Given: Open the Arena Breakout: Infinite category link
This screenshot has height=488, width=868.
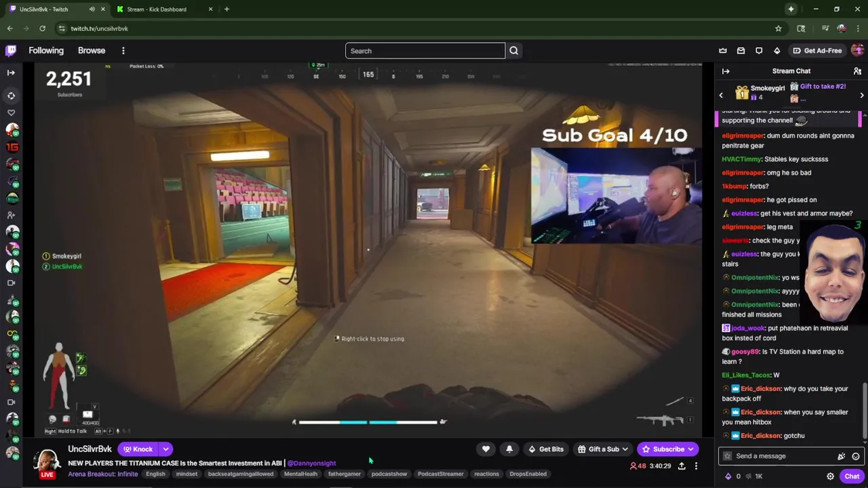Looking at the screenshot, I should pyautogui.click(x=103, y=474).
